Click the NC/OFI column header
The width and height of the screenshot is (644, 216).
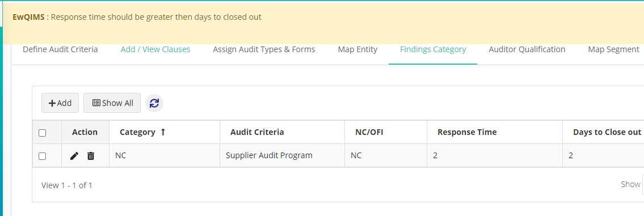369,132
